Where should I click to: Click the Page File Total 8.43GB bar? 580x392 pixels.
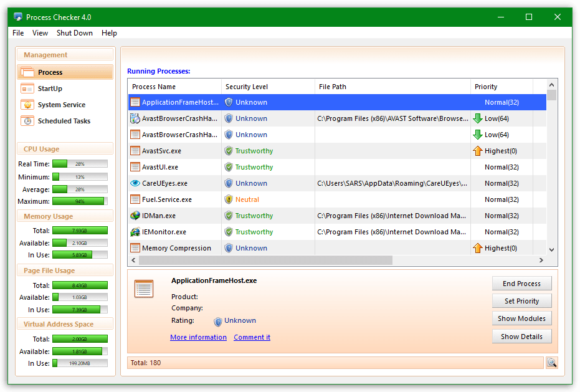point(80,285)
